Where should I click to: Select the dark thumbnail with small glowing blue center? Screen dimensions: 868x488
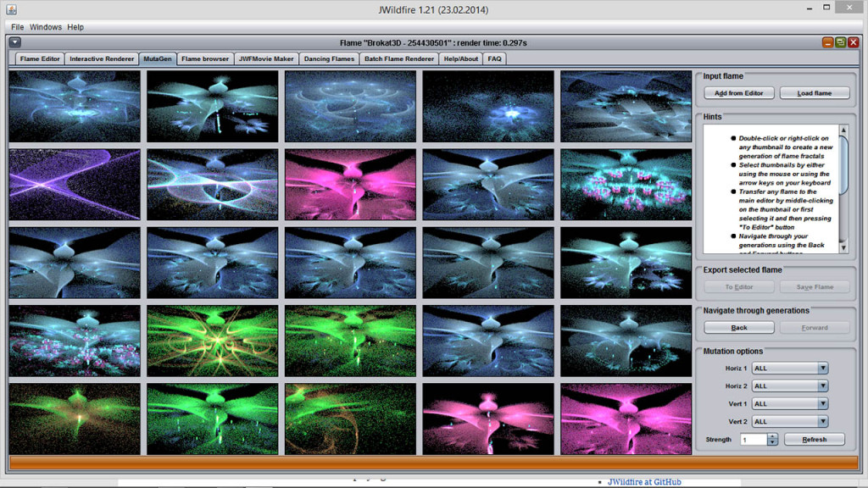[488, 106]
